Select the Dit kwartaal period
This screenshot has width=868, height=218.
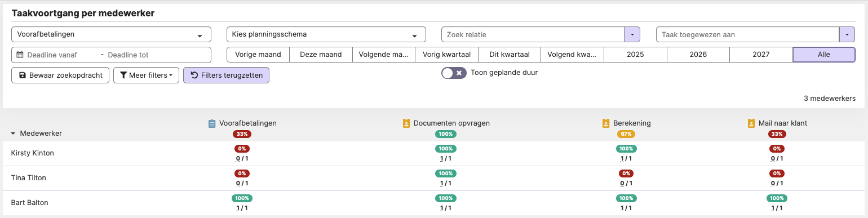coord(510,55)
